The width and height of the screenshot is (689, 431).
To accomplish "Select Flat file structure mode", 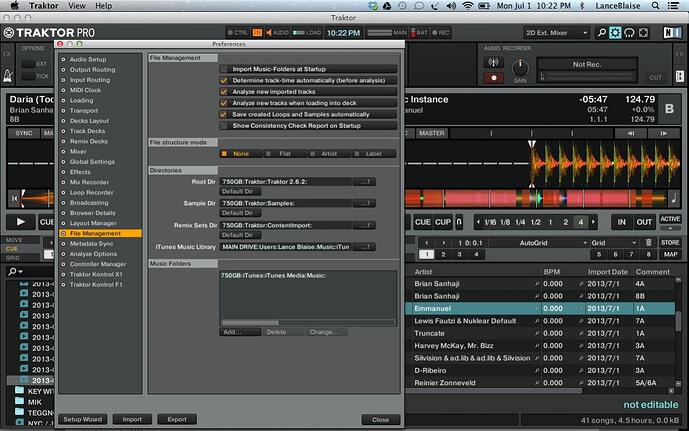I will (285, 154).
